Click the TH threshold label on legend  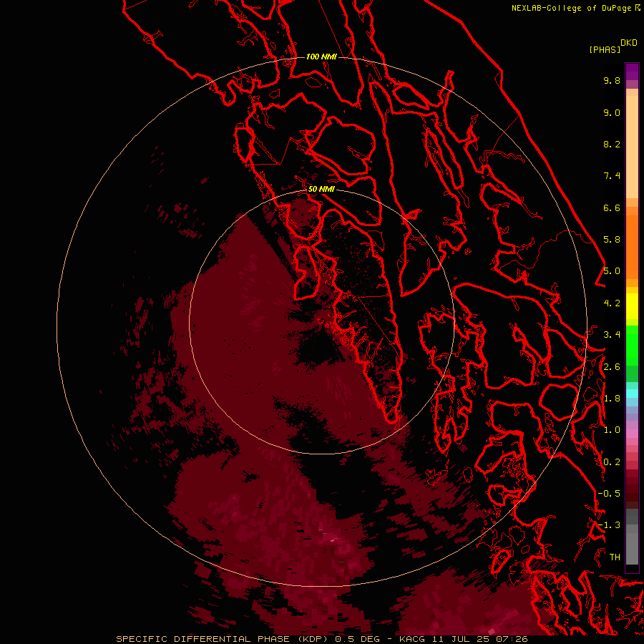point(615,557)
